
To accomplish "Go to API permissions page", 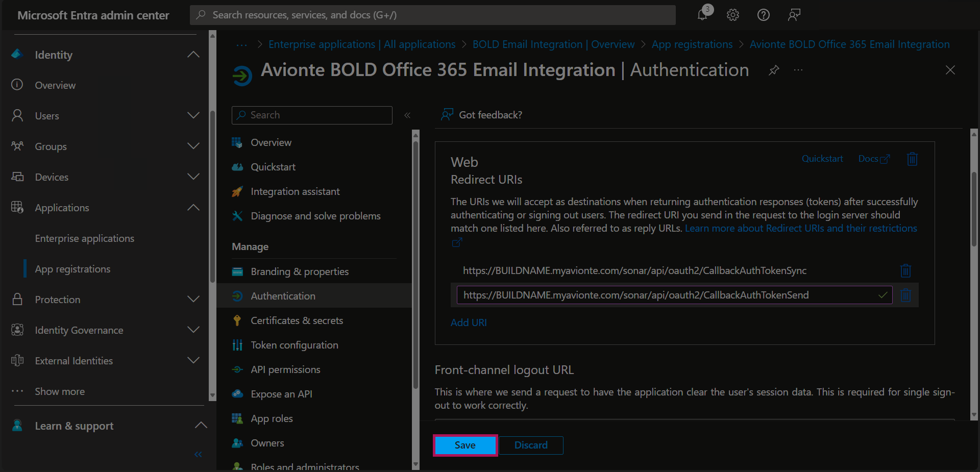I will tap(285, 369).
